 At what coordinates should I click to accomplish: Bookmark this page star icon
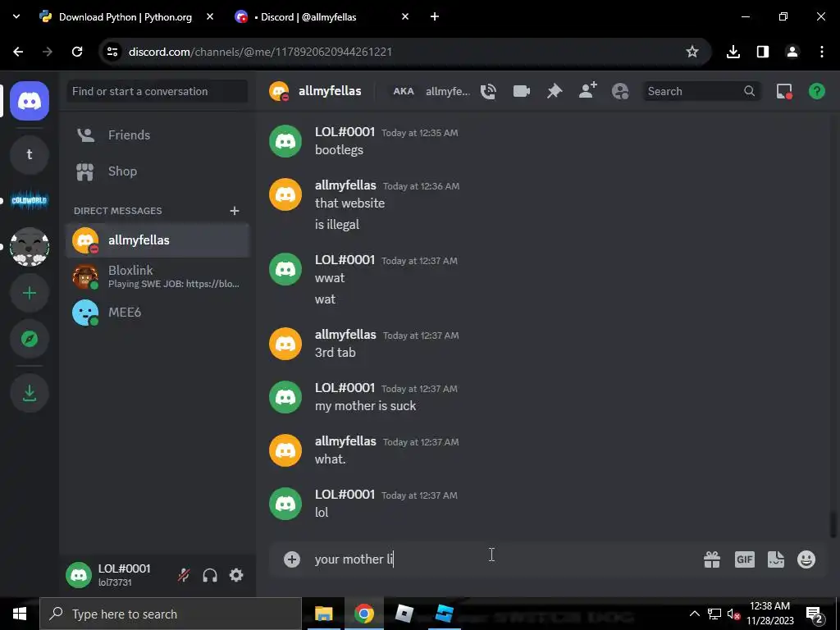click(692, 52)
